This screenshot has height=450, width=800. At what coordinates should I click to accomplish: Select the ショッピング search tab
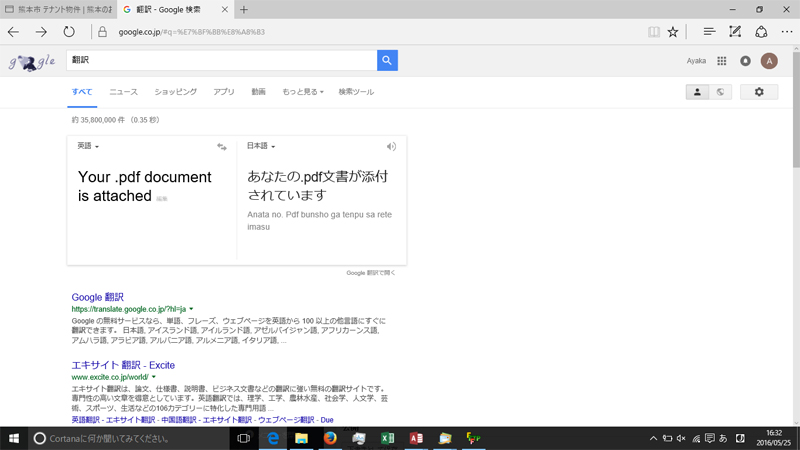point(176,92)
